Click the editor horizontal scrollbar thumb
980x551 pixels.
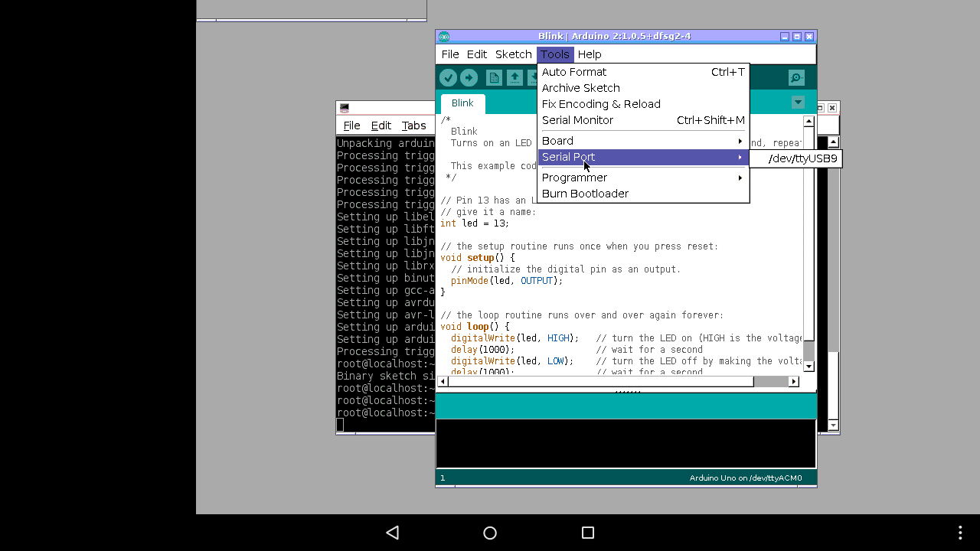[600, 381]
